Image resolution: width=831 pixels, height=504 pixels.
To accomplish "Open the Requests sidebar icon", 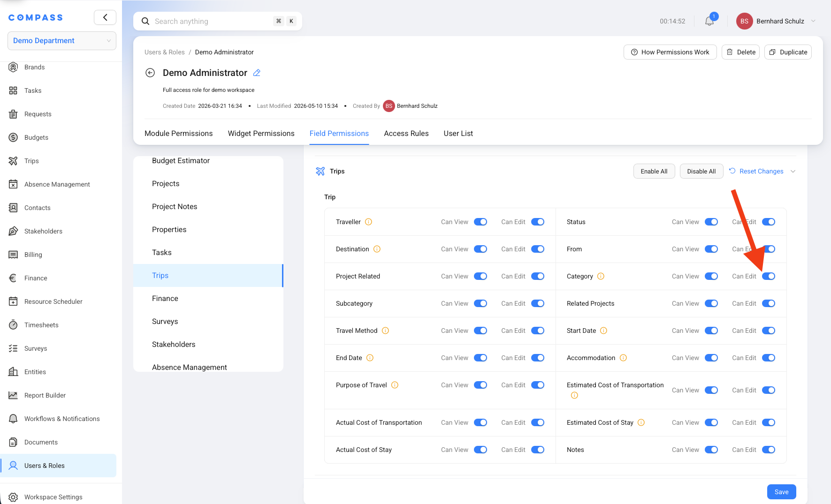I will click(13, 114).
